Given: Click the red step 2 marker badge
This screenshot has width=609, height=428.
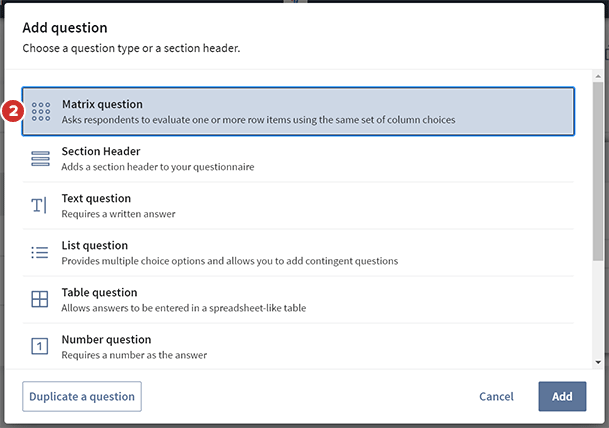Looking at the screenshot, I should pos(11,111).
